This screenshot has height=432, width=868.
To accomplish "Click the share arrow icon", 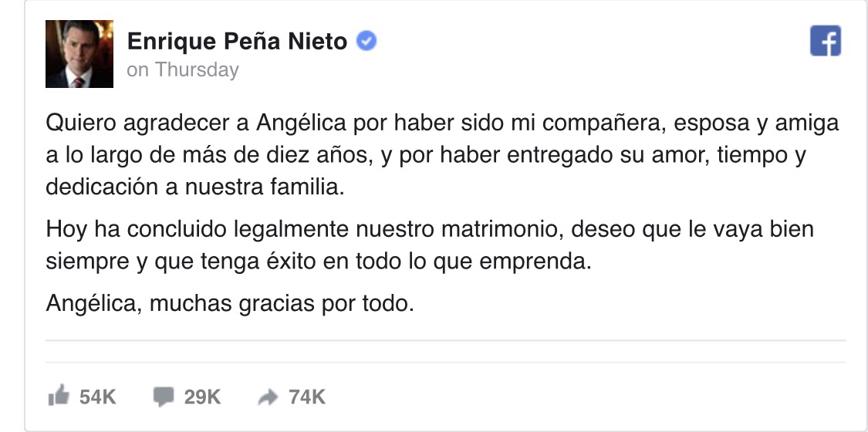I will 268,397.
